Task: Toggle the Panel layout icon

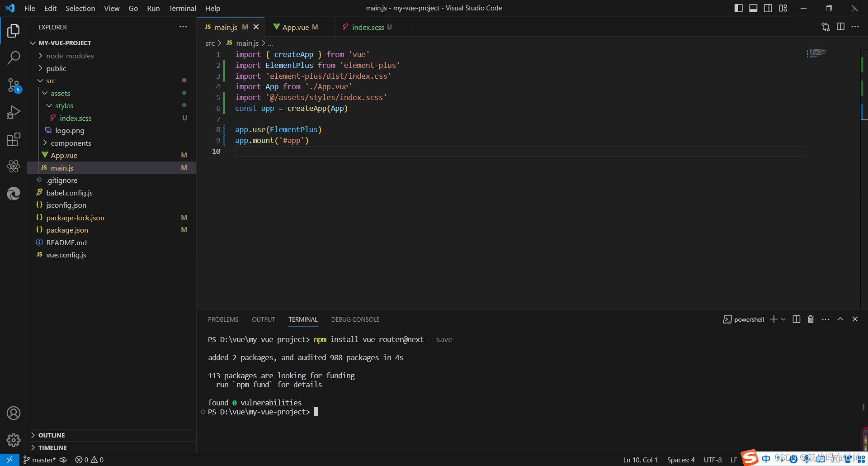Action: pyautogui.click(x=753, y=8)
